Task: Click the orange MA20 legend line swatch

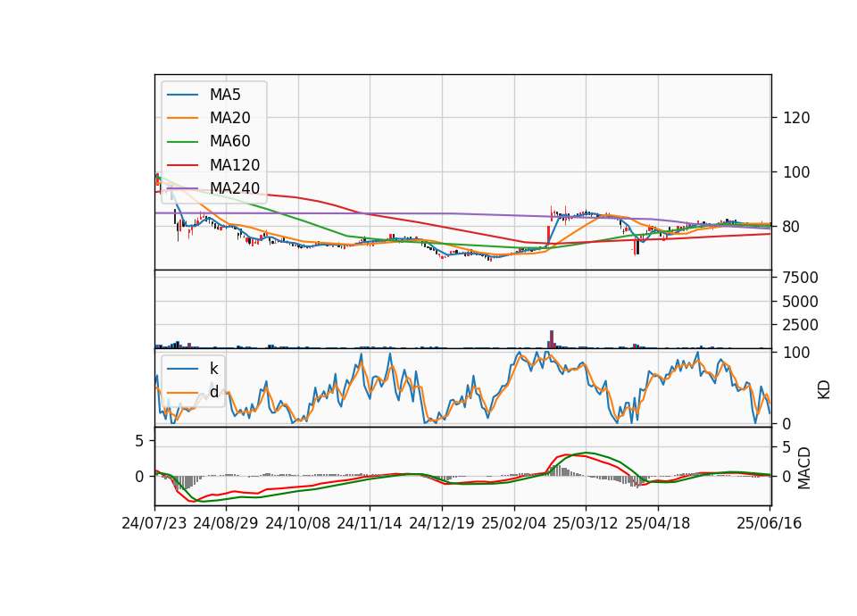Action: [x=182, y=118]
